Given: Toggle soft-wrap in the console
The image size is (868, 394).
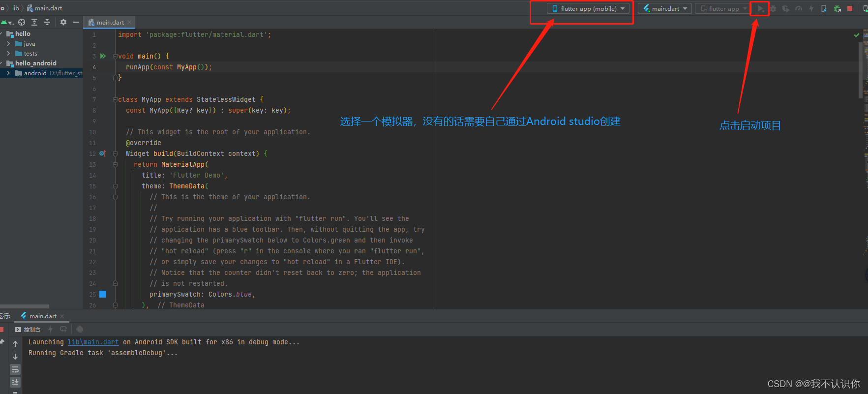Looking at the screenshot, I should (x=15, y=369).
